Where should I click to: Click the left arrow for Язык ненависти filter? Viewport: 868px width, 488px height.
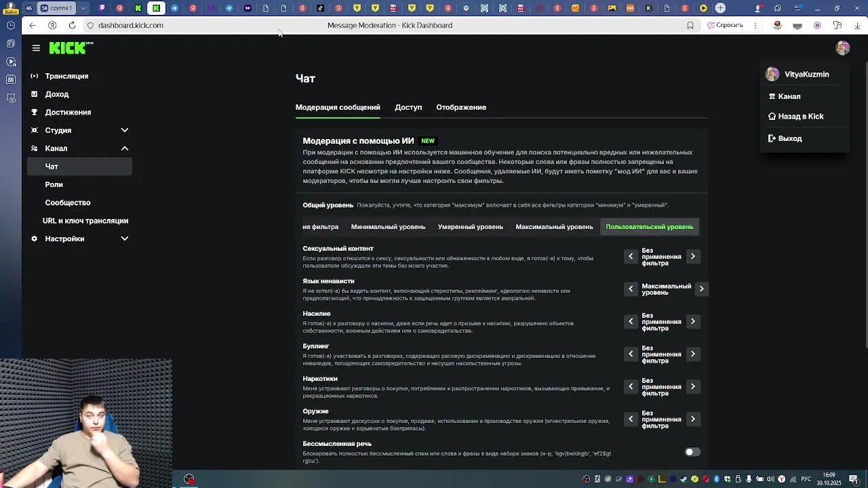(x=631, y=289)
